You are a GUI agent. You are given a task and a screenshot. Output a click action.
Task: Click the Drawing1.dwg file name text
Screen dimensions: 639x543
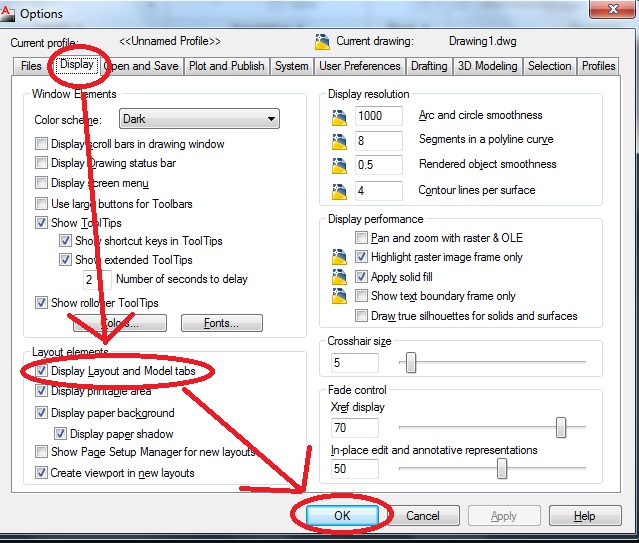(483, 41)
